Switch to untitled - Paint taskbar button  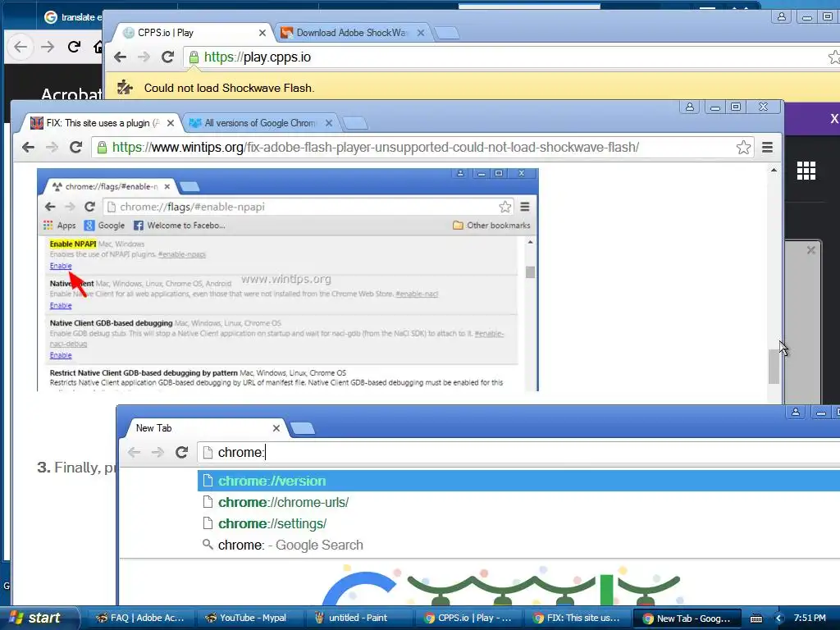coord(358,619)
